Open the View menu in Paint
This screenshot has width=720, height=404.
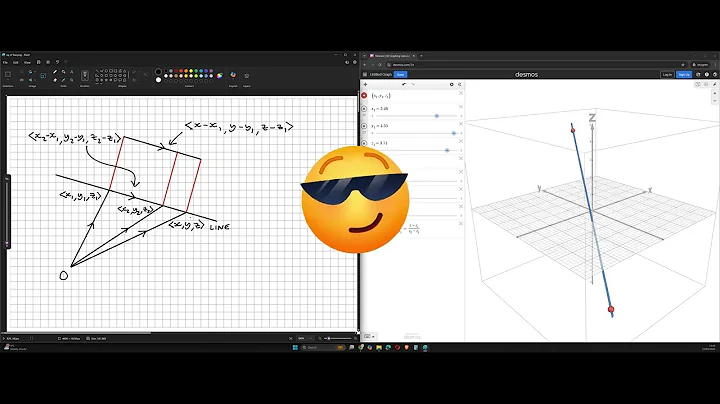(27, 62)
